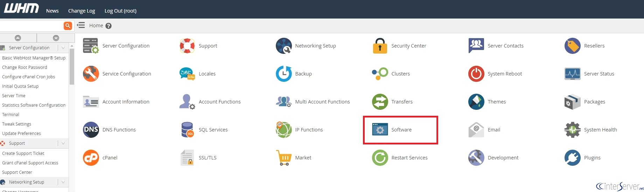
Task: Open Create Support Ticket link
Action: tap(23, 153)
